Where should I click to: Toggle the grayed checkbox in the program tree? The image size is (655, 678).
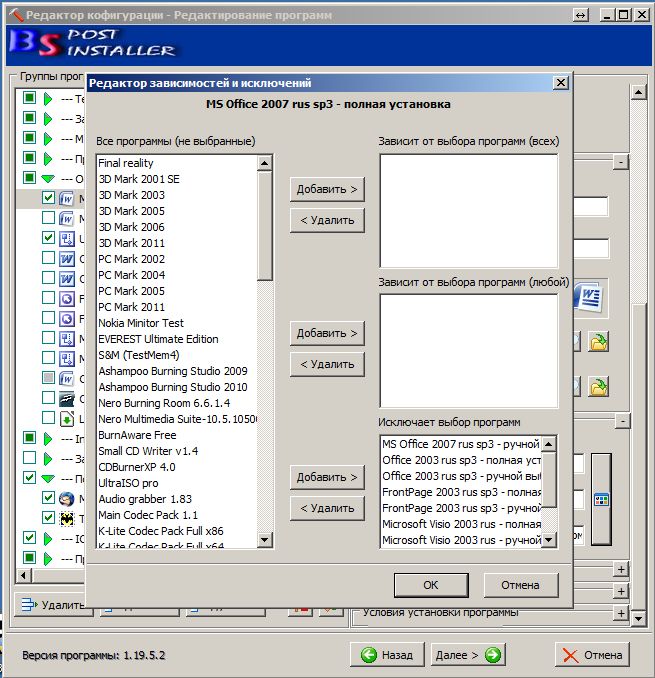click(x=48, y=378)
